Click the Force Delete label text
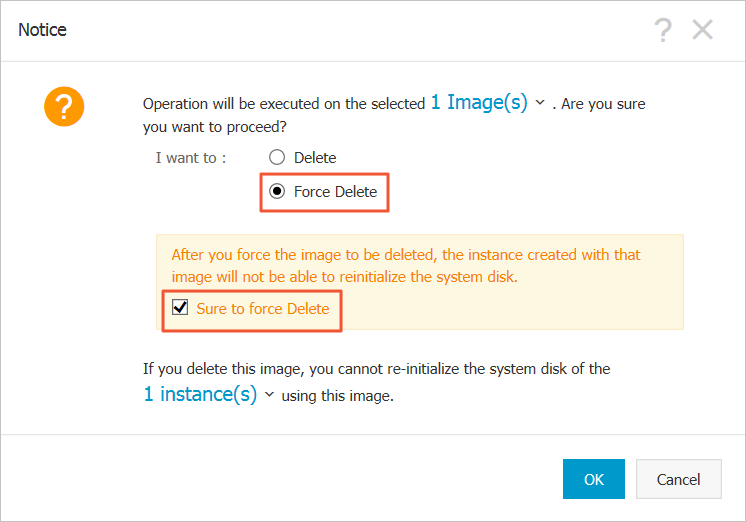 (335, 192)
